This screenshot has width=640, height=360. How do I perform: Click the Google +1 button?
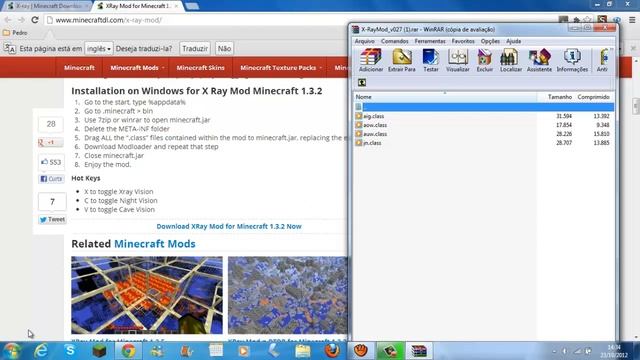51,142
